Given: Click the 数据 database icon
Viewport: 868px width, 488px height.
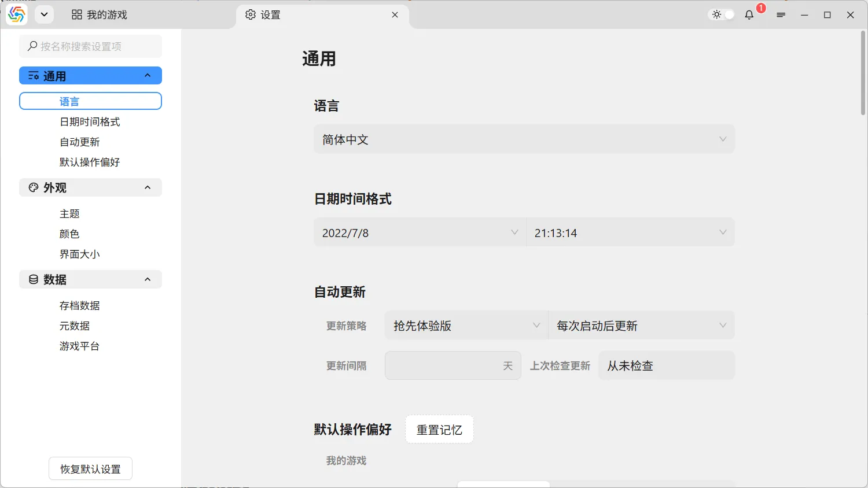Looking at the screenshot, I should 34,279.
